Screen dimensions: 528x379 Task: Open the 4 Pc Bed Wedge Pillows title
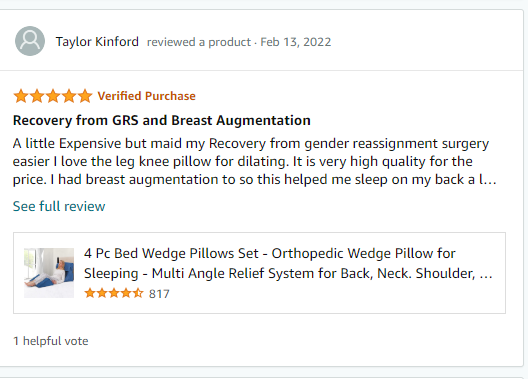(288, 263)
